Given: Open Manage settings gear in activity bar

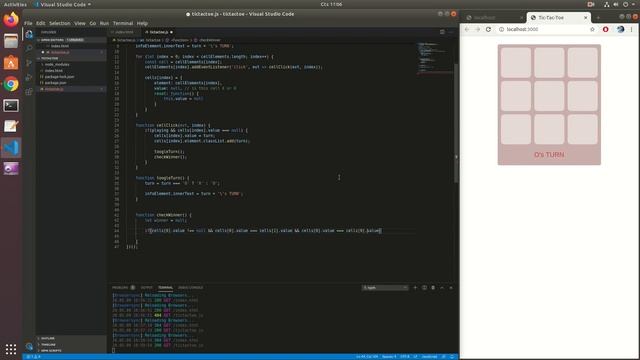Looking at the screenshot, I should point(29,347).
